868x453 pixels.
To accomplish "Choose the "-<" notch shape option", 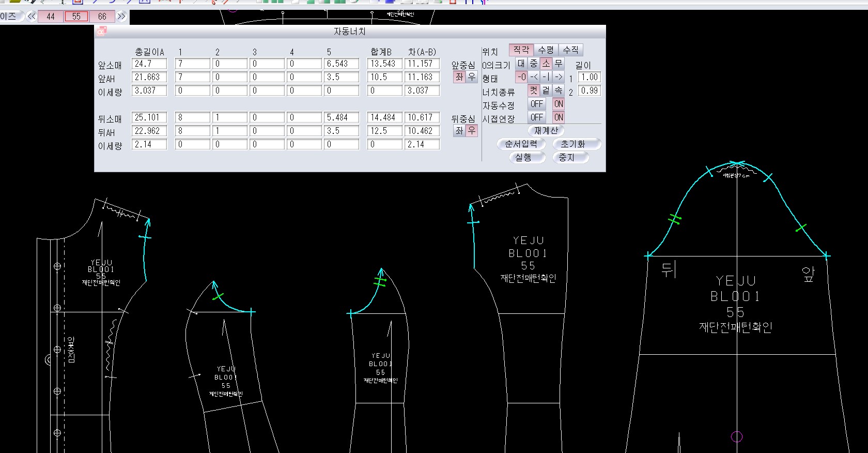I will click(x=534, y=77).
